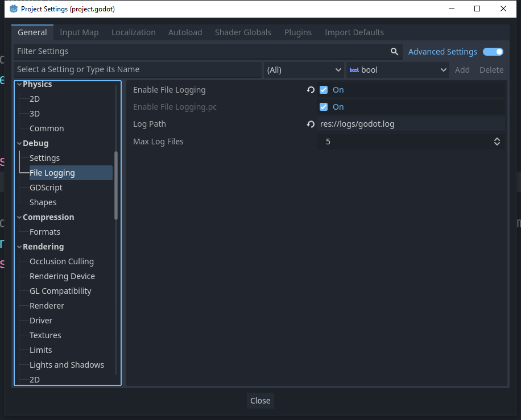The height and width of the screenshot is (420, 521).
Task: Click the Close button
Action: pos(260,401)
